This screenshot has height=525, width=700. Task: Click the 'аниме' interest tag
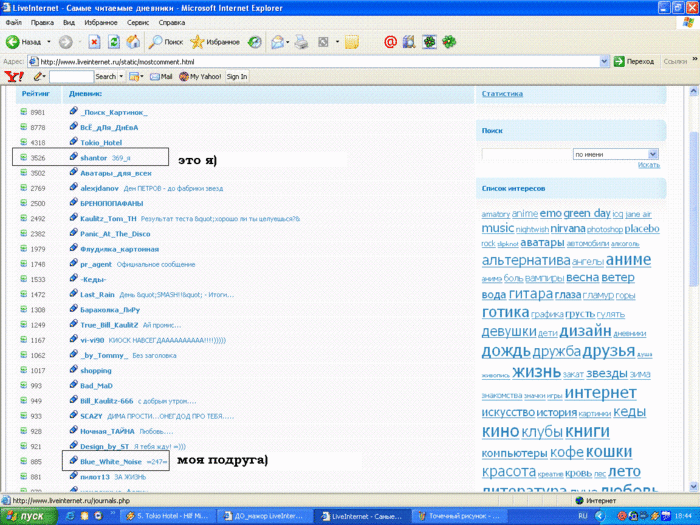tap(628, 259)
